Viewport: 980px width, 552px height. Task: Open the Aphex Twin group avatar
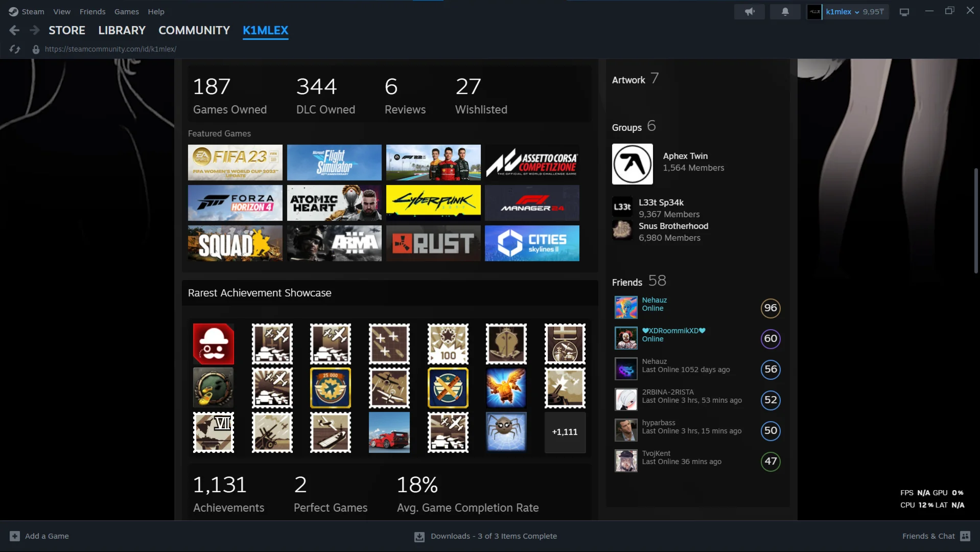point(633,164)
